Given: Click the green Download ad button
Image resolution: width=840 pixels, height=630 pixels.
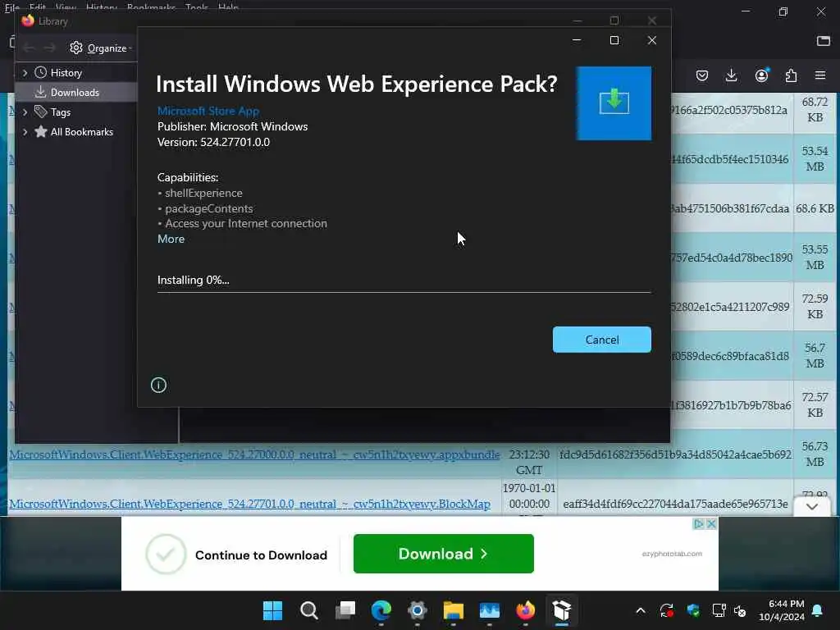Looking at the screenshot, I should [x=444, y=554].
